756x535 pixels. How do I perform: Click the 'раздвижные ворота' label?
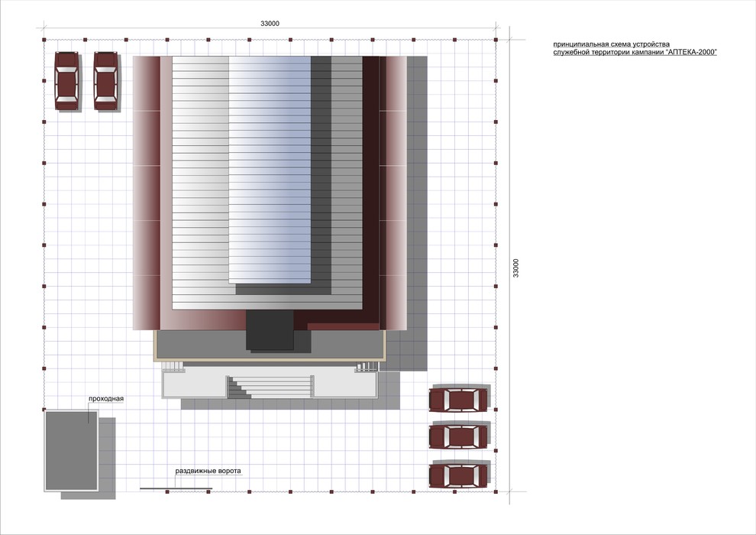(x=208, y=471)
